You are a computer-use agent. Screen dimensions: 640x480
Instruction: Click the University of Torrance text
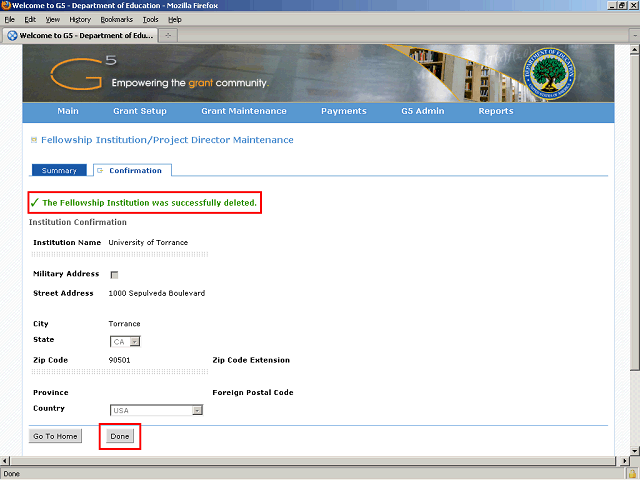[148, 242]
